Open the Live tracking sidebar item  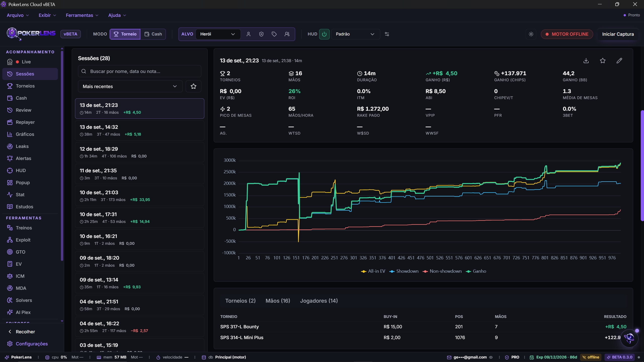coord(30,62)
